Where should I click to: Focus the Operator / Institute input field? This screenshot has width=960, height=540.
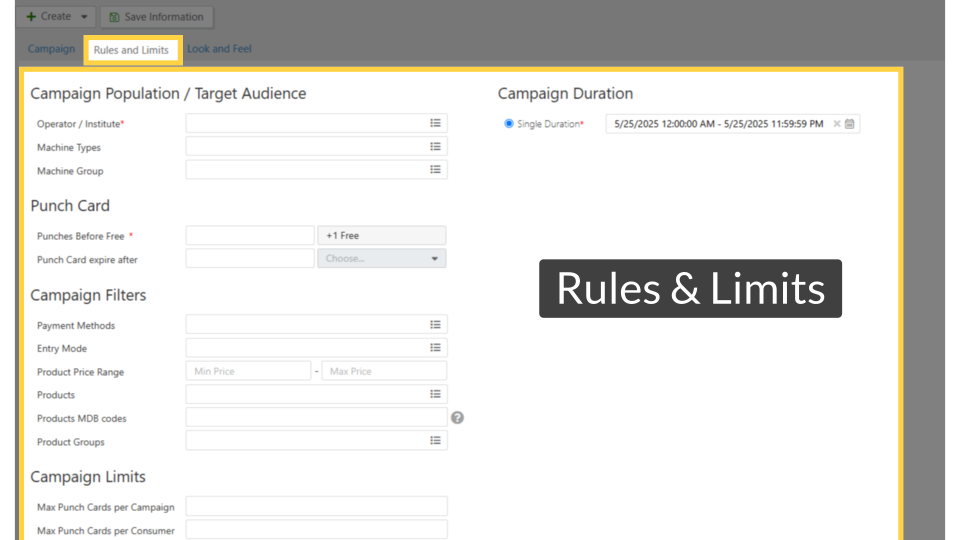pyautogui.click(x=317, y=123)
